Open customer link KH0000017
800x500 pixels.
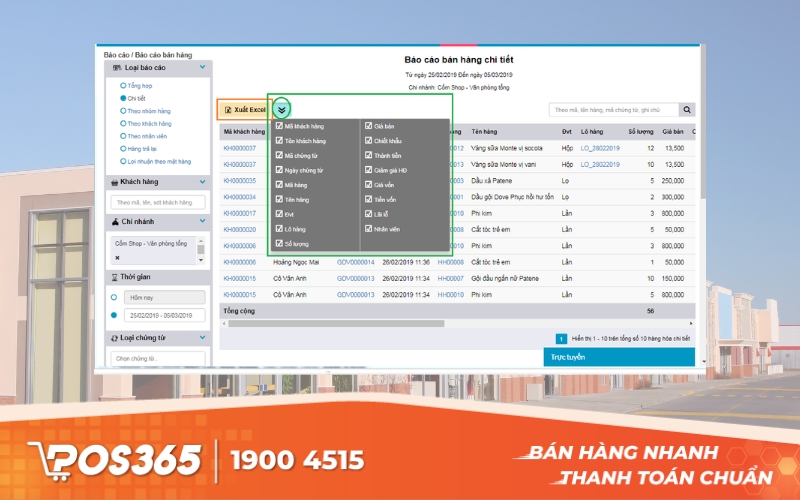[x=240, y=213]
